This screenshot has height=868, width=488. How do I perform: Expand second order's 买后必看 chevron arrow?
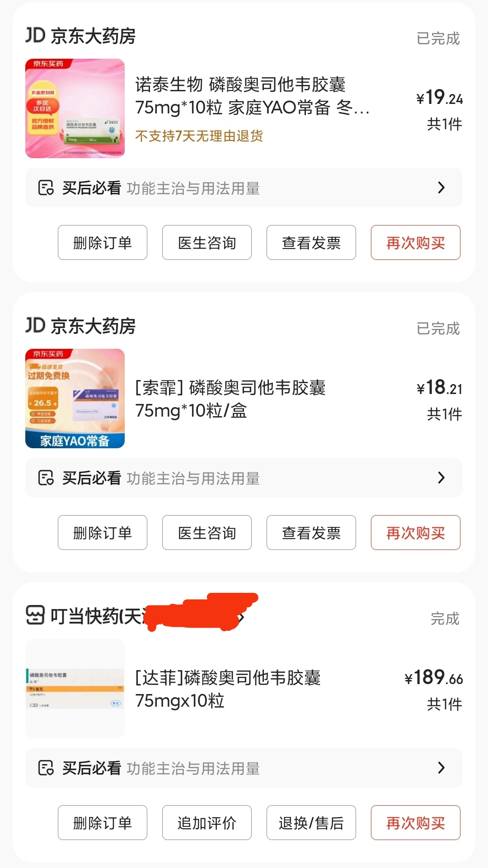(441, 478)
